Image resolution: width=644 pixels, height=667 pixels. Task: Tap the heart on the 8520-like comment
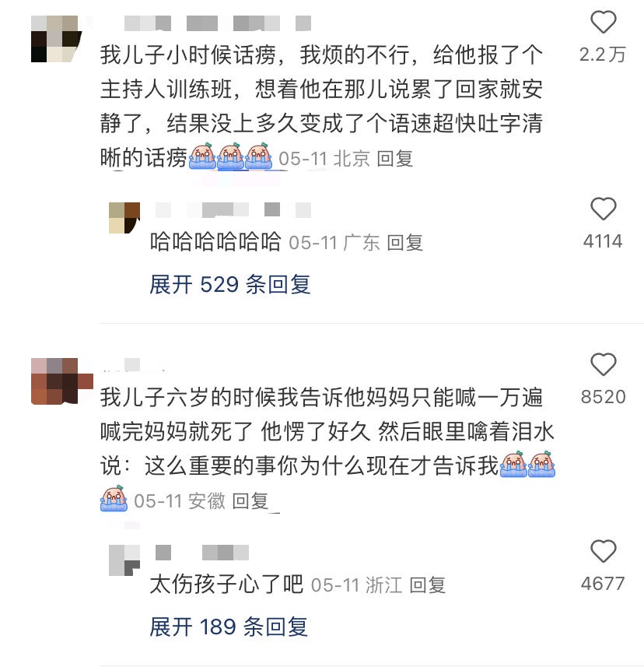pyautogui.click(x=604, y=364)
